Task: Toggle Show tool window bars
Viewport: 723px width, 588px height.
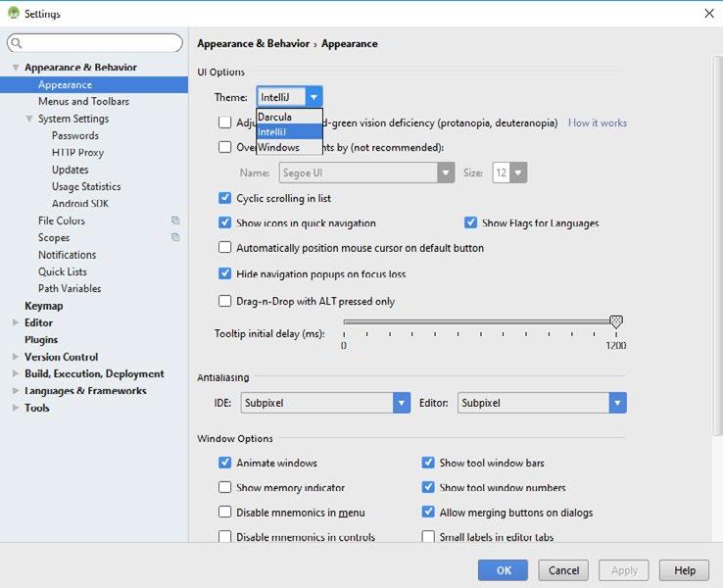Action: coord(428,463)
